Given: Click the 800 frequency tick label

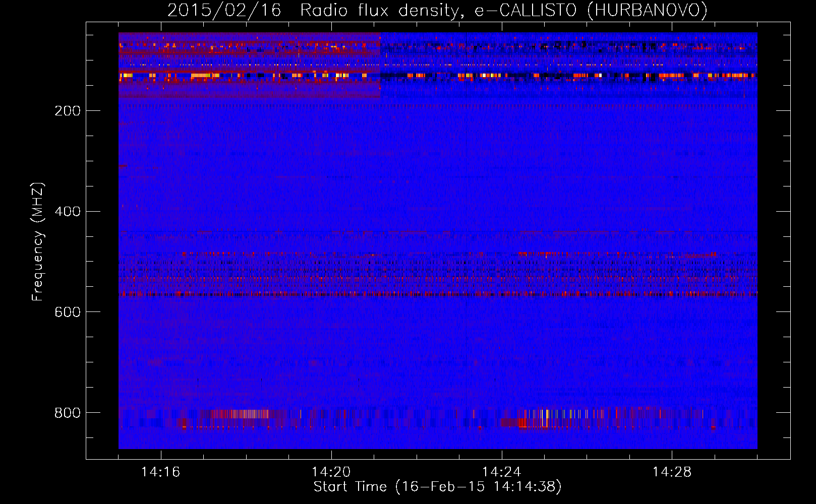Looking at the screenshot, I should pyautogui.click(x=68, y=413).
